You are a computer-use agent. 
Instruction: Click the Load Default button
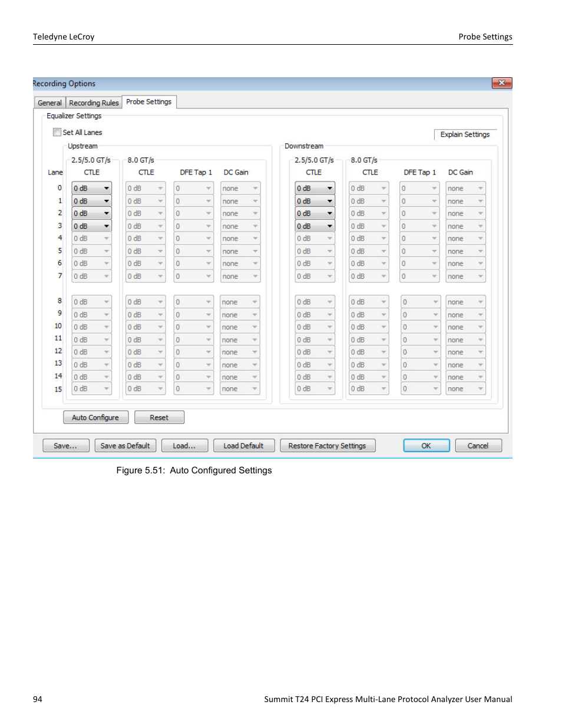pyautogui.click(x=243, y=445)
